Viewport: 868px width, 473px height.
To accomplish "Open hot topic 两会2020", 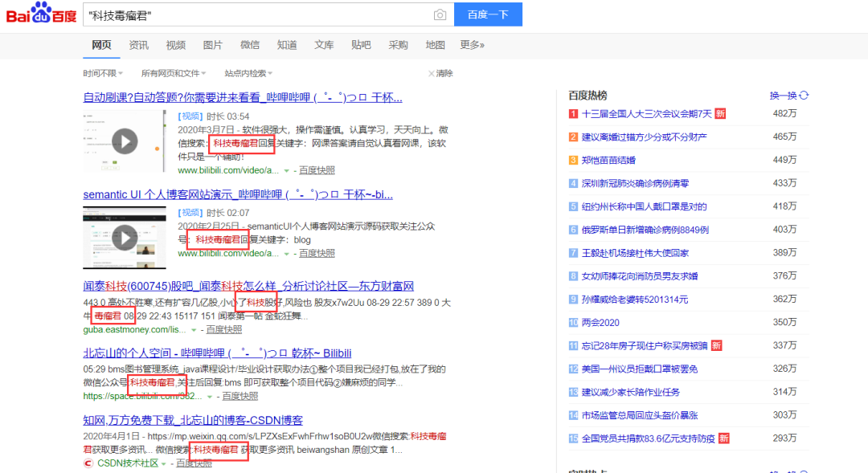I will [x=600, y=323].
